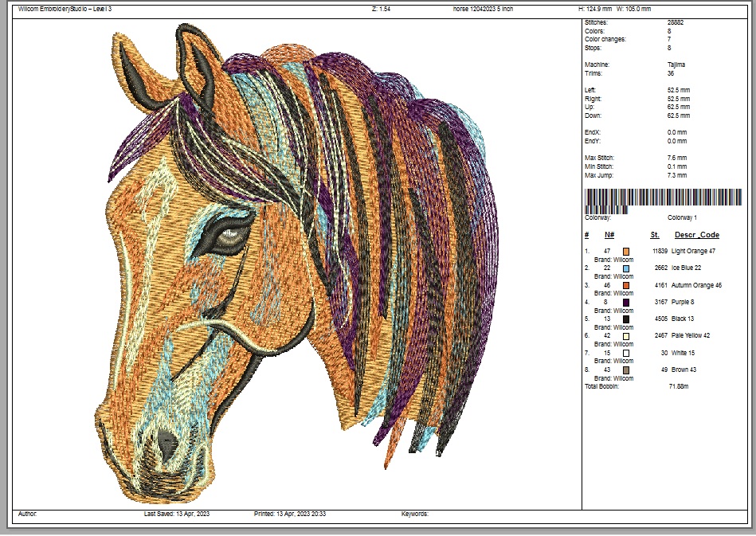The height and width of the screenshot is (536, 756).
Task: Click the Brown 43 thread swatch
Action: [626, 370]
